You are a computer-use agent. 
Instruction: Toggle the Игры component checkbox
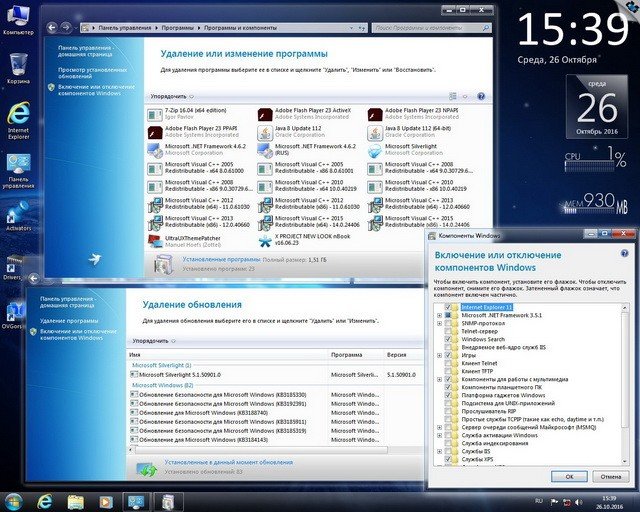click(x=448, y=355)
